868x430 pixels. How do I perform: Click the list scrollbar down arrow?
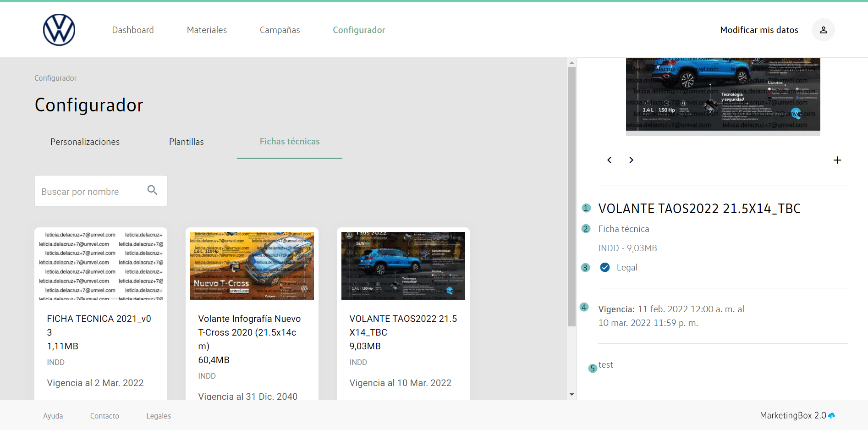coord(571,394)
